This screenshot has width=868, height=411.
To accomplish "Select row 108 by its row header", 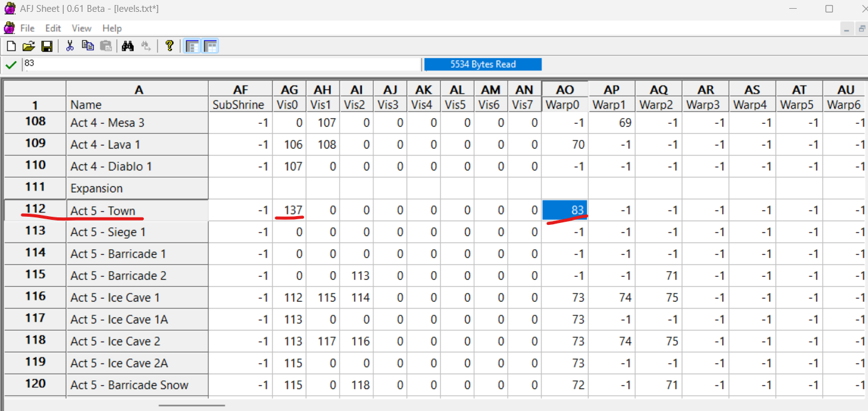I will click(x=35, y=122).
